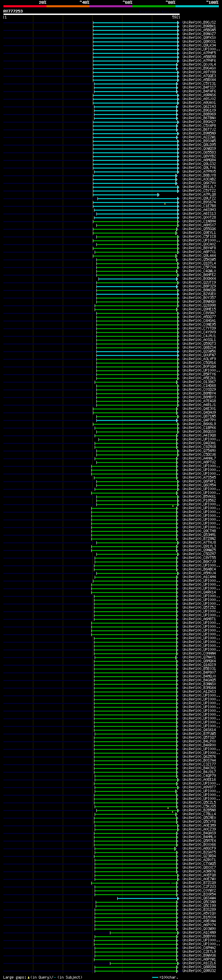222x980 pixels.
Task: Open hit UniRef100_B9GJS2
Action: click(199, 23)
